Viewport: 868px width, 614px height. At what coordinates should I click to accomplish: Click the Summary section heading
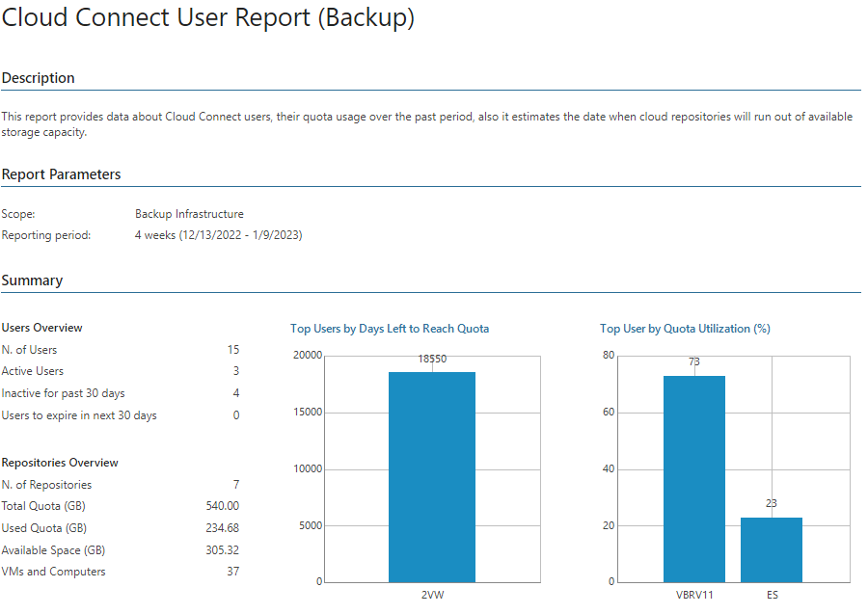click(32, 280)
